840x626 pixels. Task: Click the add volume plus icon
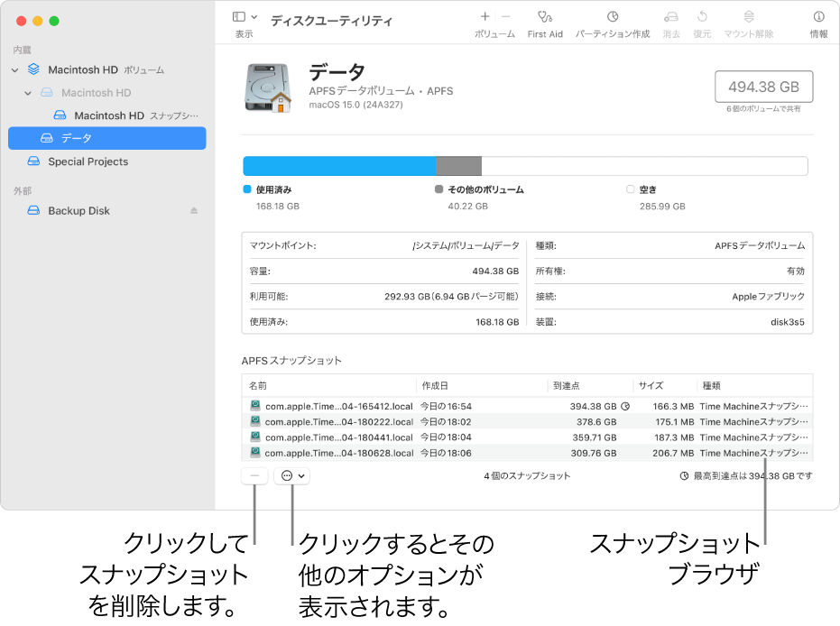(x=485, y=16)
